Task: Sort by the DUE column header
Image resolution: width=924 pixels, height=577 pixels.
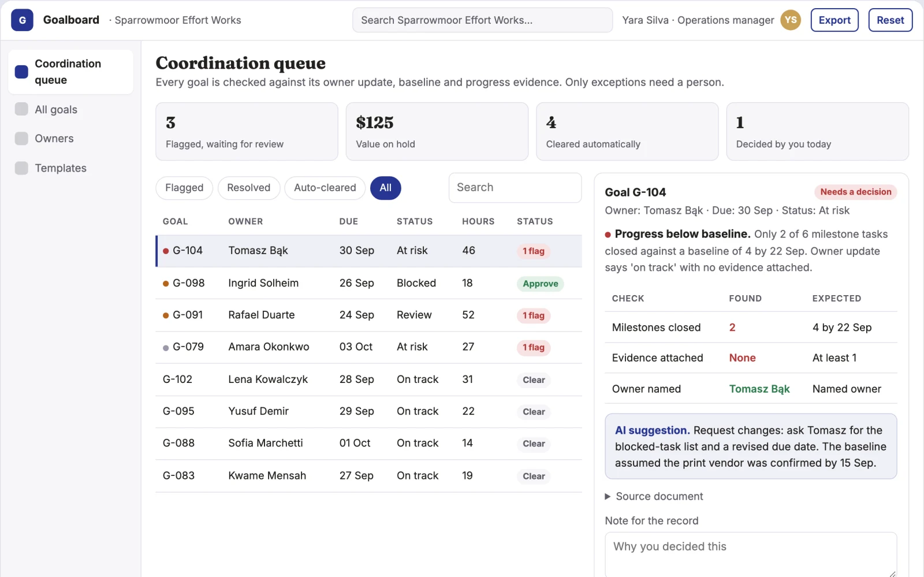Action: (348, 221)
